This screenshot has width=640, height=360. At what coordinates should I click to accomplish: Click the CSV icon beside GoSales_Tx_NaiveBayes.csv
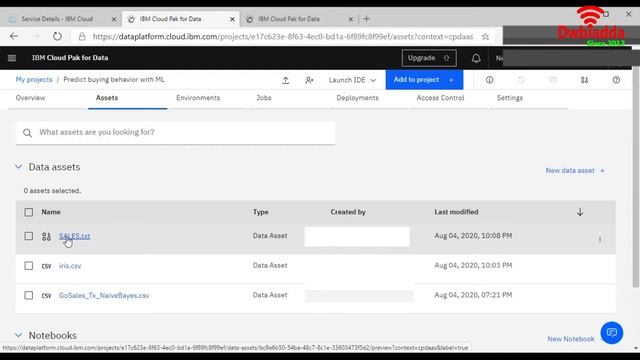point(47,296)
